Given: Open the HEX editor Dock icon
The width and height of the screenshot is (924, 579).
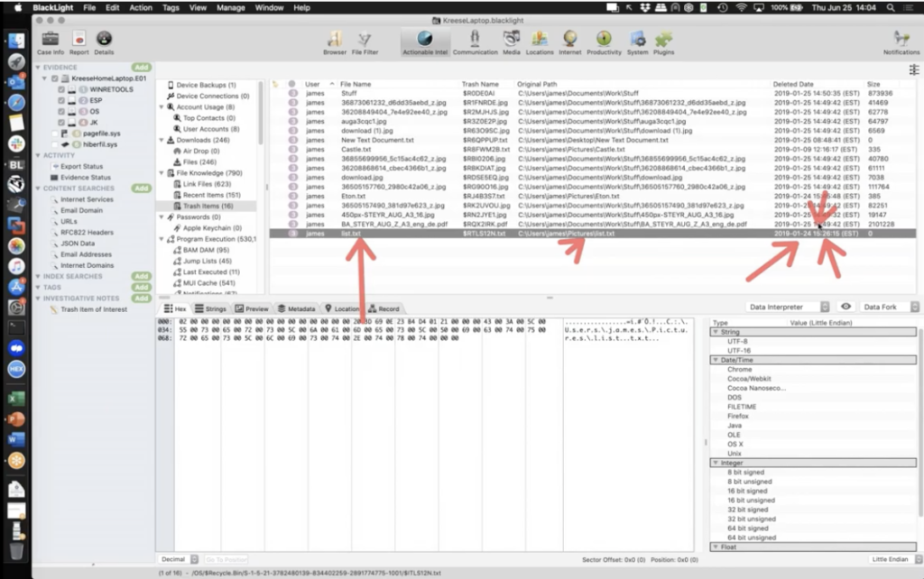Looking at the screenshot, I should pyautogui.click(x=16, y=369).
